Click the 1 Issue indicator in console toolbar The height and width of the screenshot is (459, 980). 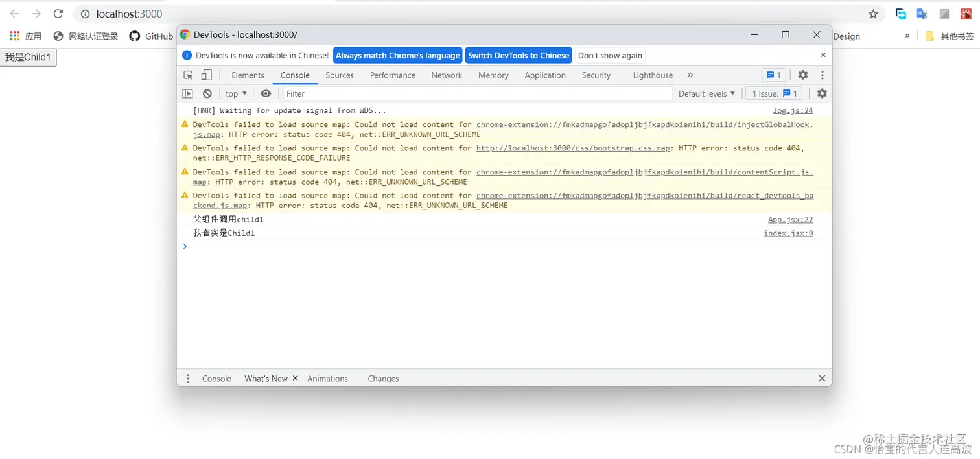click(x=774, y=93)
